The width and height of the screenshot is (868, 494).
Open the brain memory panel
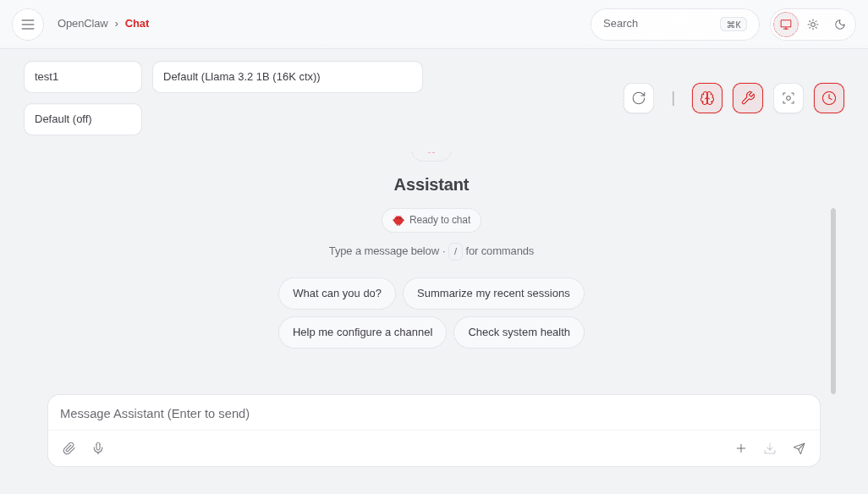(x=707, y=98)
